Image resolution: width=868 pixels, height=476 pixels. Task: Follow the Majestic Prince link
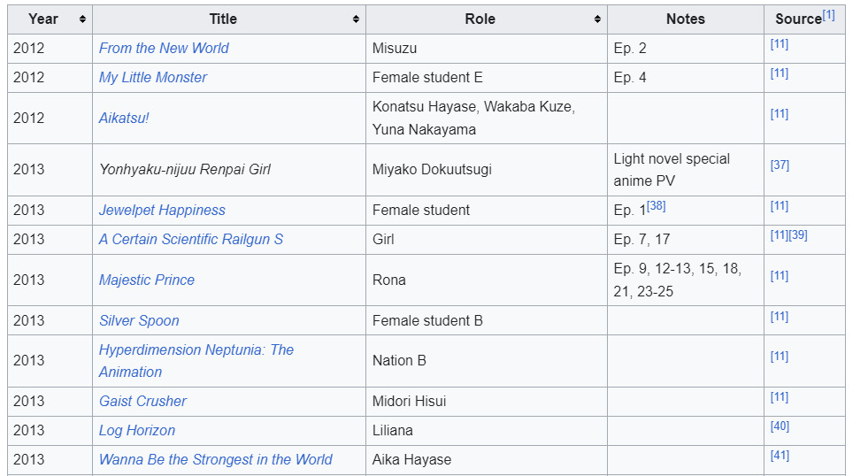[147, 280]
